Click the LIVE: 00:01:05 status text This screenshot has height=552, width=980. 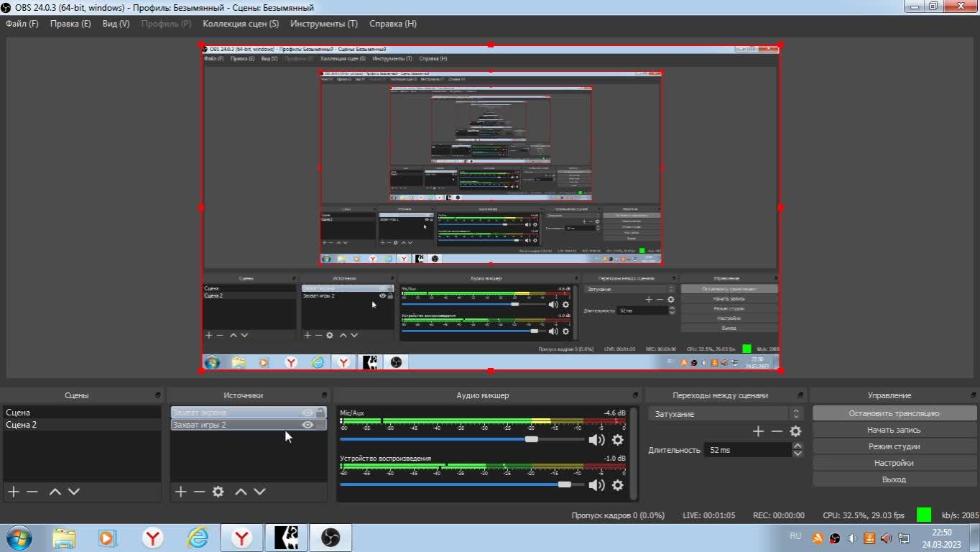coord(708,515)
